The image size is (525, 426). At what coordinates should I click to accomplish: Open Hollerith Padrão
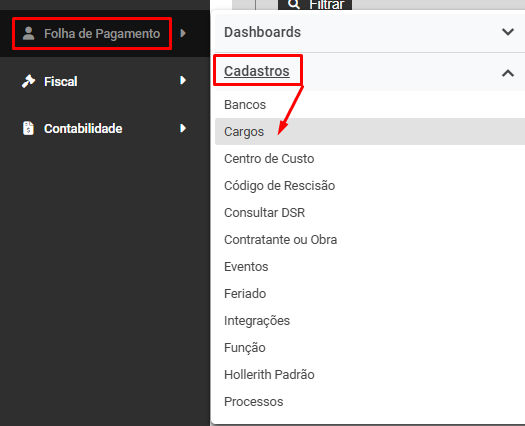tap(269, 375)
